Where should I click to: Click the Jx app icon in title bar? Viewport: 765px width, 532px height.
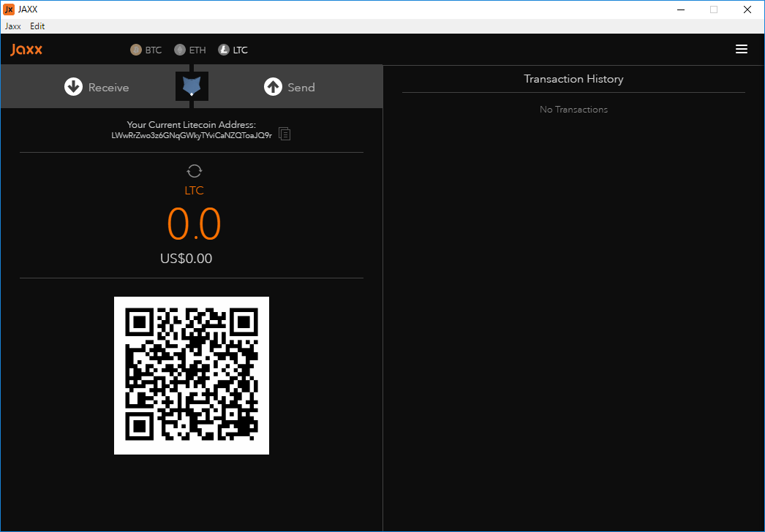[9, 9]
